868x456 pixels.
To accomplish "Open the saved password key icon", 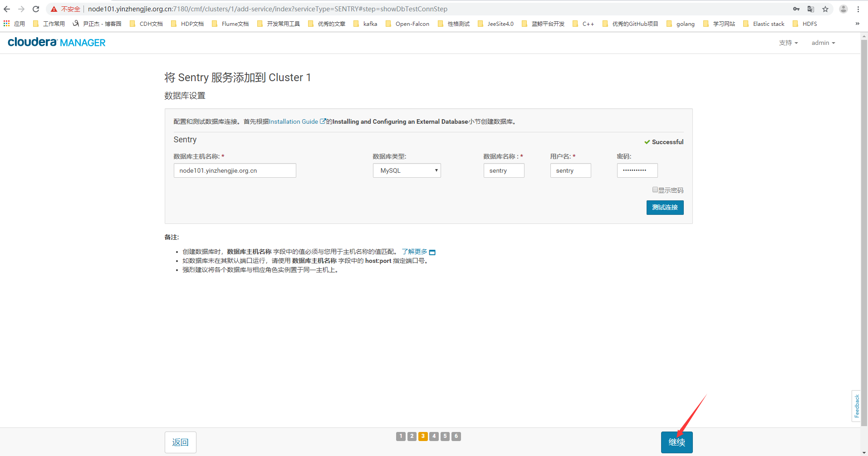I will tap(796, 9).
